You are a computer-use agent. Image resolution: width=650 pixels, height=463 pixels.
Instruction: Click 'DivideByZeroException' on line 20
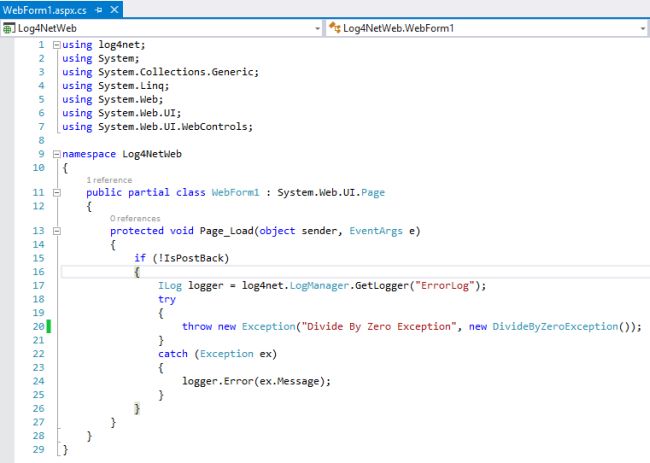click(555, 327)
